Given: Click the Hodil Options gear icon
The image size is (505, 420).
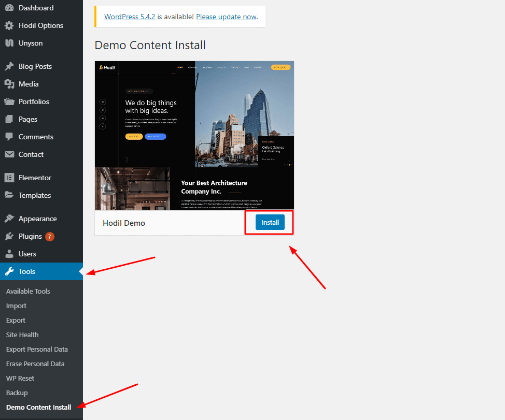Looking at the screenshot, I should click(9, 25).
